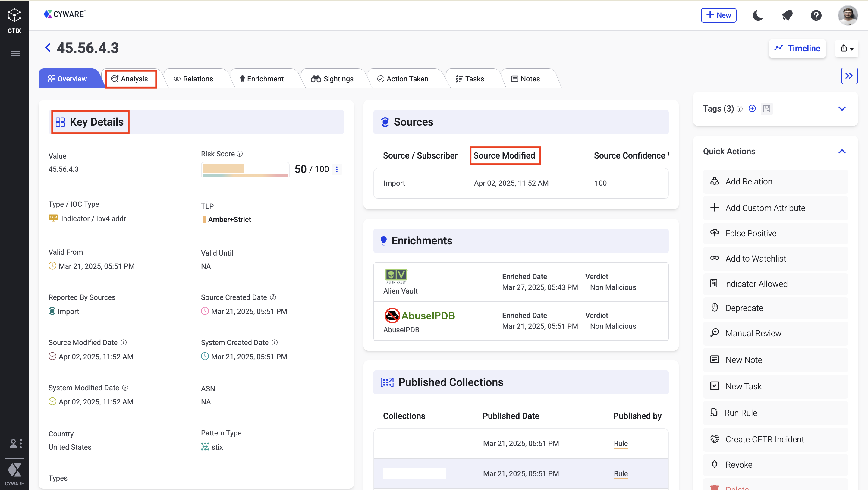Expand the Tags panel chevron
This screenshot has width=868, height=490.
click(842, 108)
